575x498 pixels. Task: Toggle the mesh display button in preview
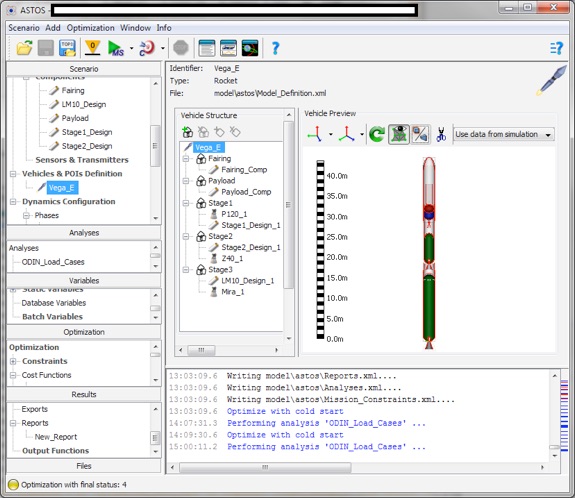(399, 134)
